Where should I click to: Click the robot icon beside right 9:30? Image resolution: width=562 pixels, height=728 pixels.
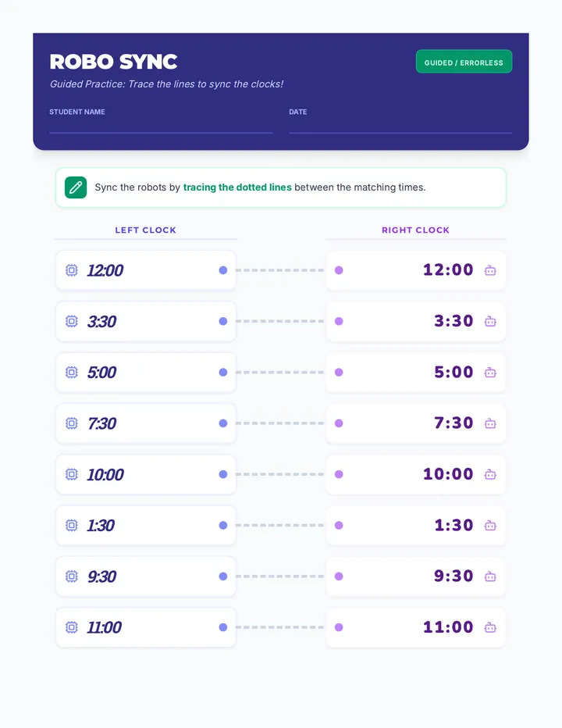pyautogui.click(x=490, y=576)
